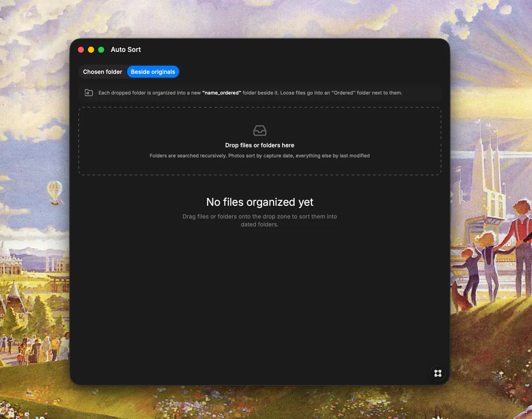Click the 'name_ordered' text in info banner
This screenshot has width=532, height=419.
coord(222,93)
